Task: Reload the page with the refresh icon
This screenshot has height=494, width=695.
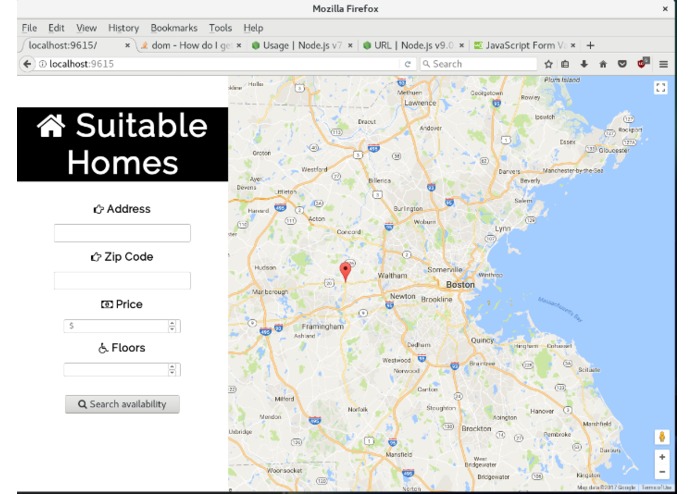Action: [408, 64]
